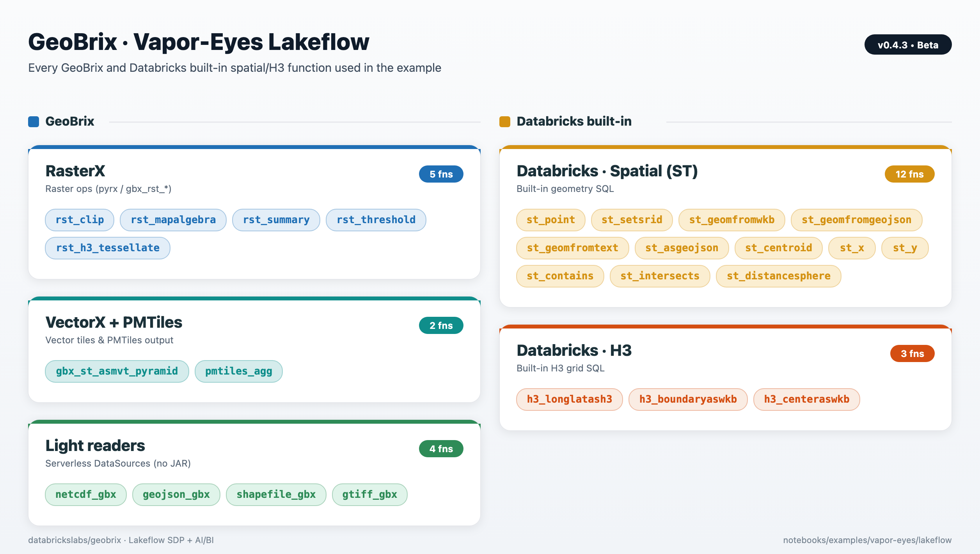Select the st_point function chip
This screenshot has width=980, height=554.
click(551, 220)
